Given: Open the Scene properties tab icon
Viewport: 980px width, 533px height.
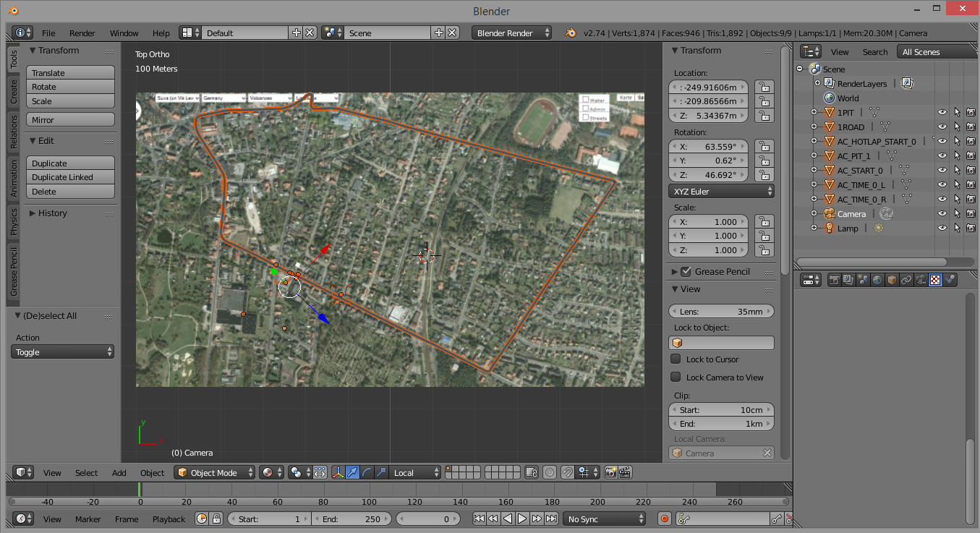Looking at the screenshot, I should (863, 280).
